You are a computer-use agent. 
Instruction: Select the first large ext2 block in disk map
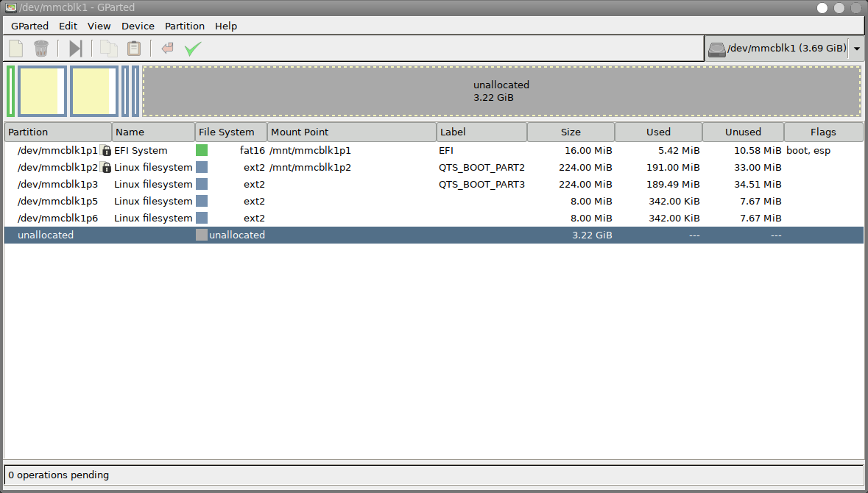42,91
